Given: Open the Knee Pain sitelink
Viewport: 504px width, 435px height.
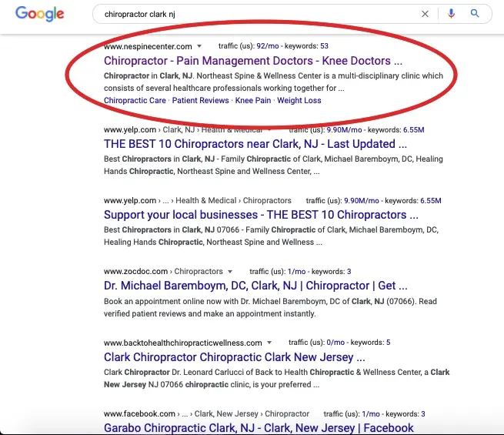Looking at the screenshot, I should [x=253, y=100].
